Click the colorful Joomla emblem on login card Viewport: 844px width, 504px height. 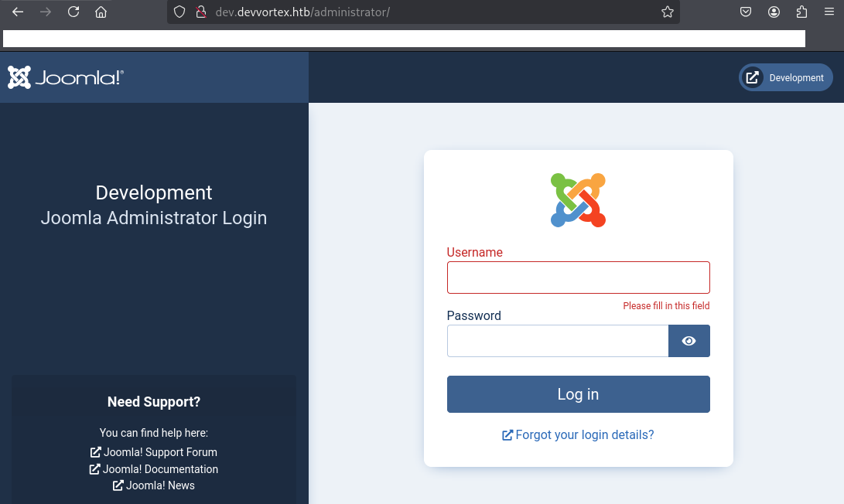(x=578, y=200)
